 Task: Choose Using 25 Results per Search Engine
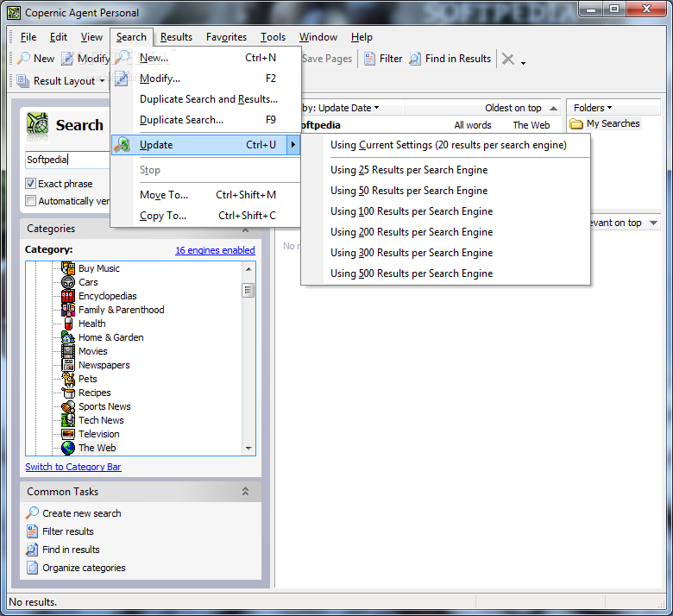click(x=445, y=170)
